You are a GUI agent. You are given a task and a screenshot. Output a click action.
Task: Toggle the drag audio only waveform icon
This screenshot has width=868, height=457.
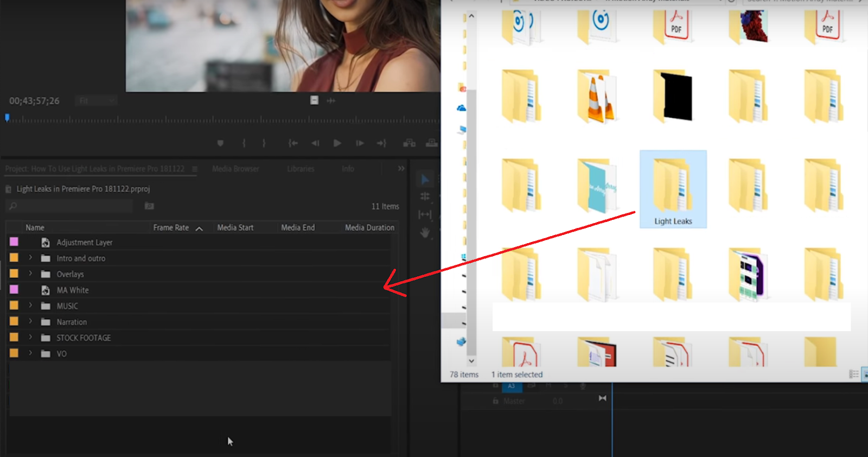coord(331,100)
